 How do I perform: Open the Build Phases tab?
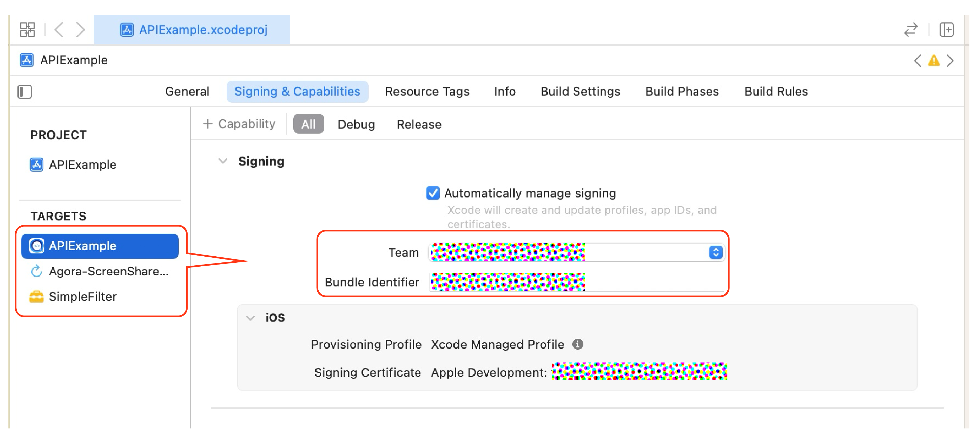coord(682,92)
